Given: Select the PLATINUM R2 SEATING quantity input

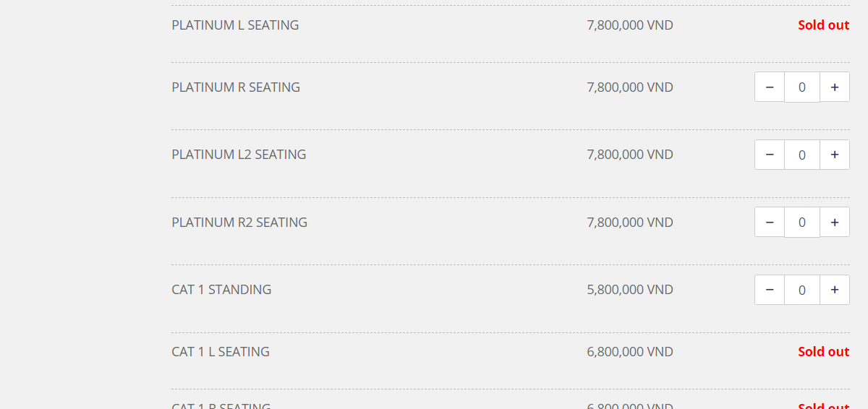Looking at the screenshot, I should pos(802,222).
